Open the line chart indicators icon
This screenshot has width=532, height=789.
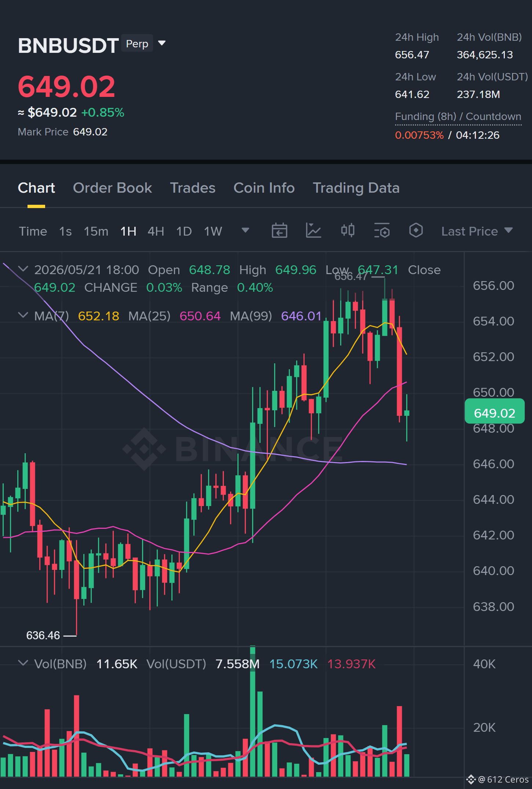[313, 231]
